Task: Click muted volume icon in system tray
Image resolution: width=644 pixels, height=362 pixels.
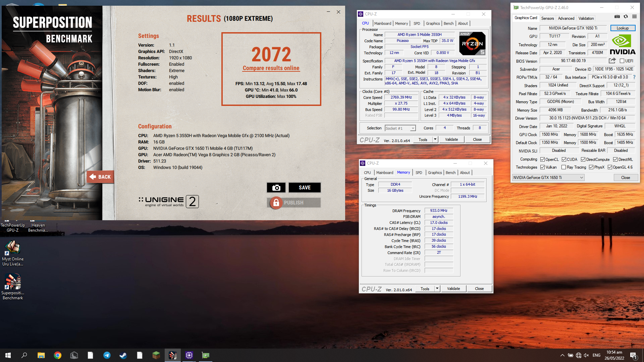Action: tap(586, 355)
